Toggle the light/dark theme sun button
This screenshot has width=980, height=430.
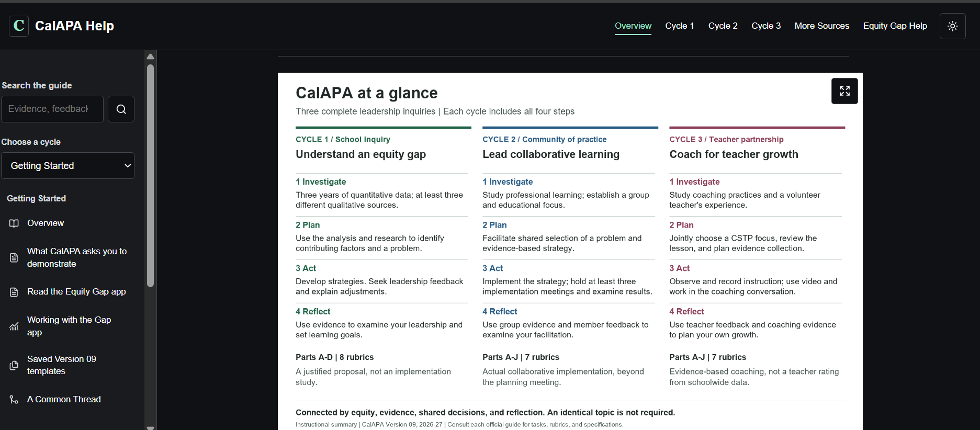952,26
